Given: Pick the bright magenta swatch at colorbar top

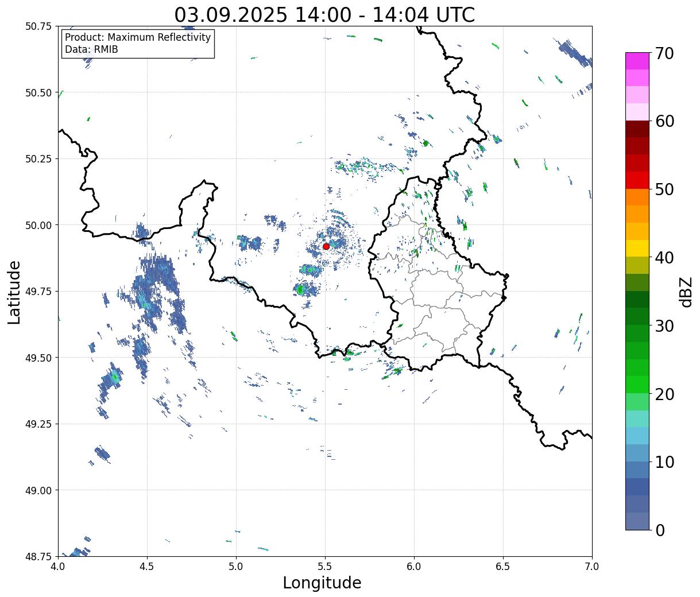Looking at the screenshot, I should pos(637,61).
